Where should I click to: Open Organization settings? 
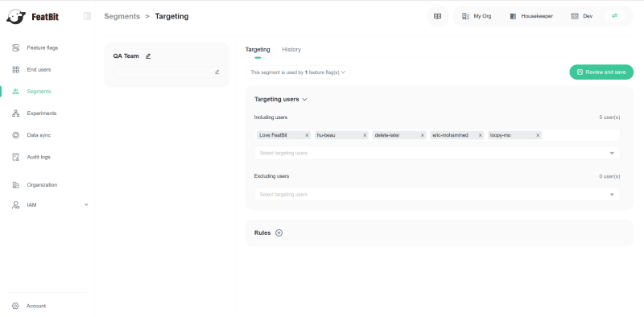[42, 185]
